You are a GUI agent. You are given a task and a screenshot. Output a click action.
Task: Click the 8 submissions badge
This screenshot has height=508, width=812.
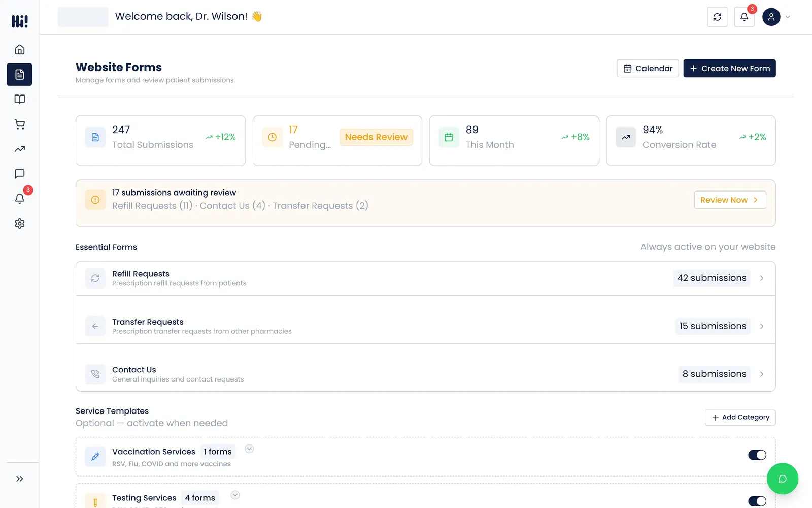pos(714,374)
